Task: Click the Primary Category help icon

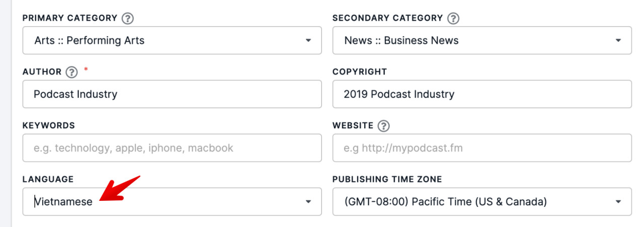Action: click(x=128, y=19)
